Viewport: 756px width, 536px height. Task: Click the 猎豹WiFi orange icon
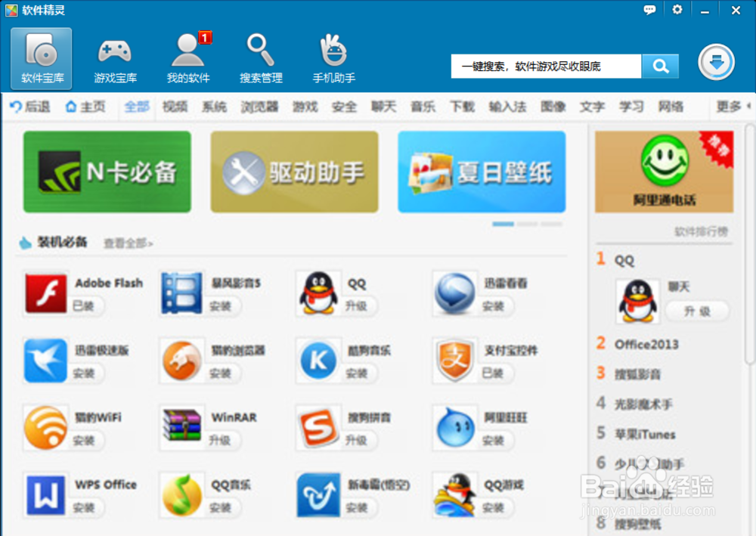click(46, 428)
